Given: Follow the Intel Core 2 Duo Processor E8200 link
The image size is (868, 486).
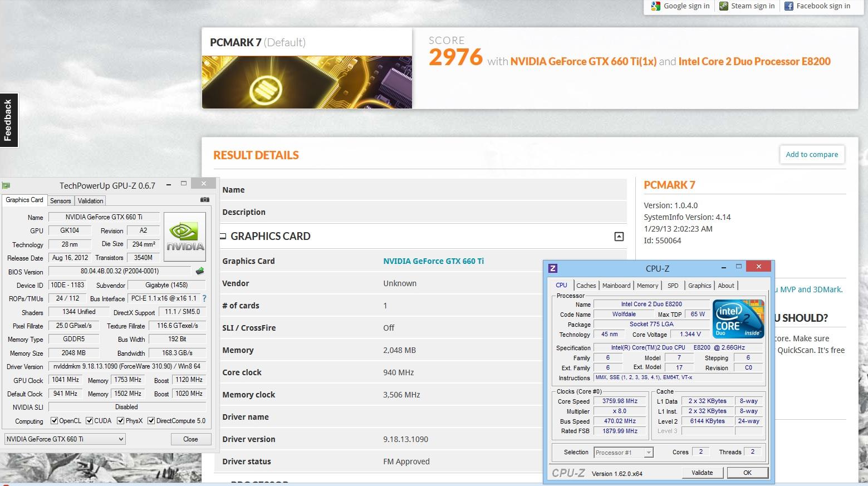Looking at the screenshot, I should click(x=754, y=61).
